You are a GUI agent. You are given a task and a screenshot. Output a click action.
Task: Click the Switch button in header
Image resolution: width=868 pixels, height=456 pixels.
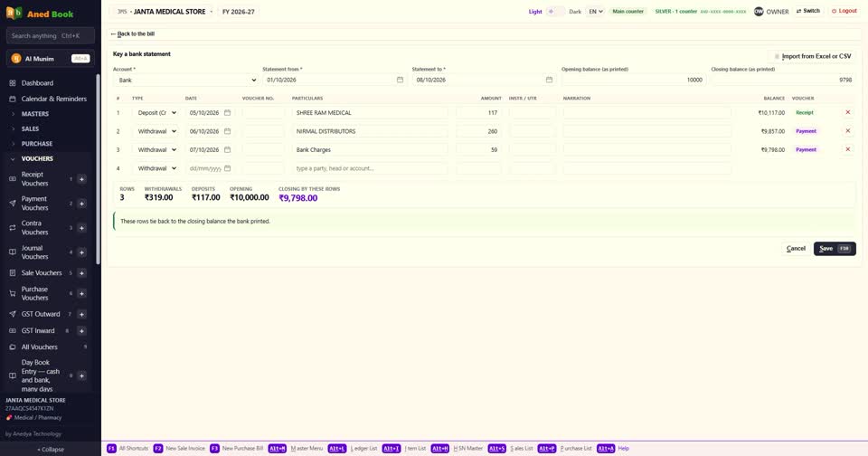pos(808,11)
